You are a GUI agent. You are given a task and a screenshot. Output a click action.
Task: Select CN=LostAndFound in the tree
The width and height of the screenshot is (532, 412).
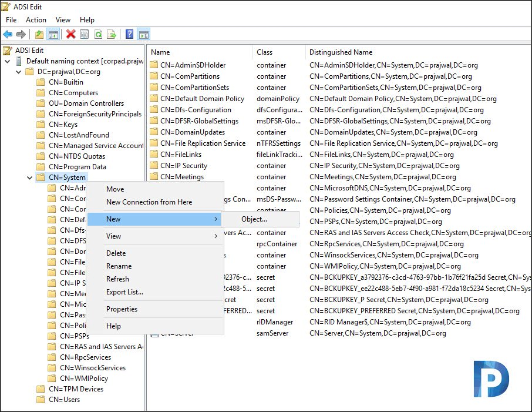pyautogui.click(x=79, y=135)
